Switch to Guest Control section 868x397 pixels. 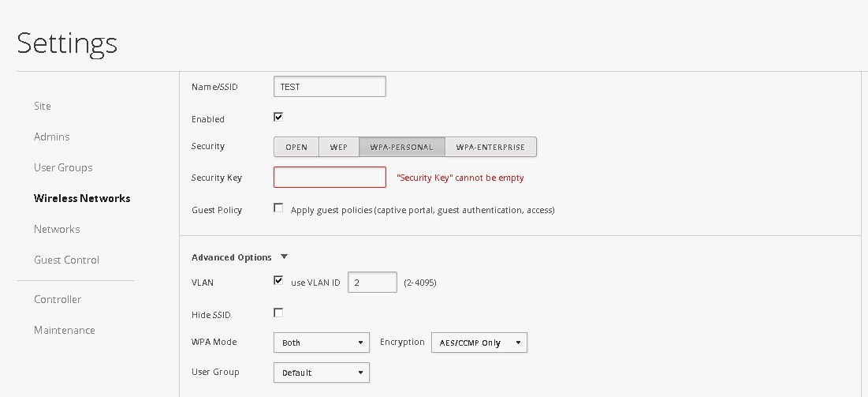(66, 260)
